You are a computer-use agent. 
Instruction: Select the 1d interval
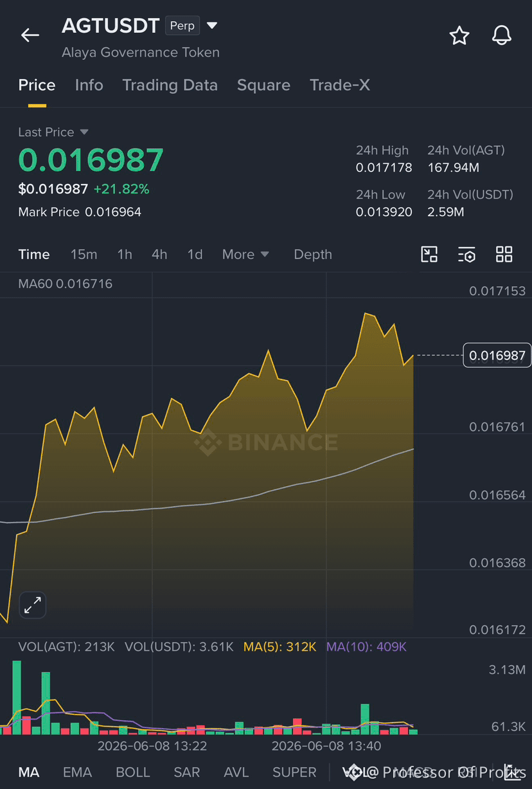(195, 254)
